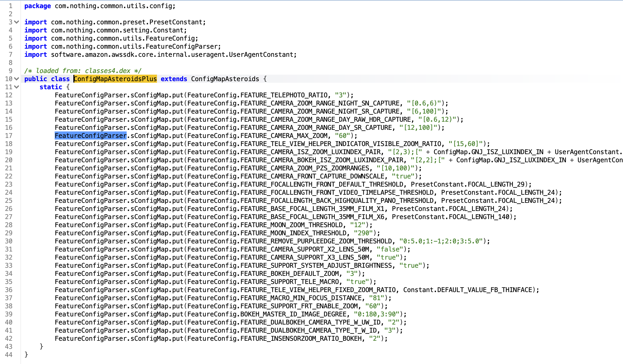The height and width of the screenshot is (364, 623).
Task: Collapse the imports block at line 3
Action: 17,22
